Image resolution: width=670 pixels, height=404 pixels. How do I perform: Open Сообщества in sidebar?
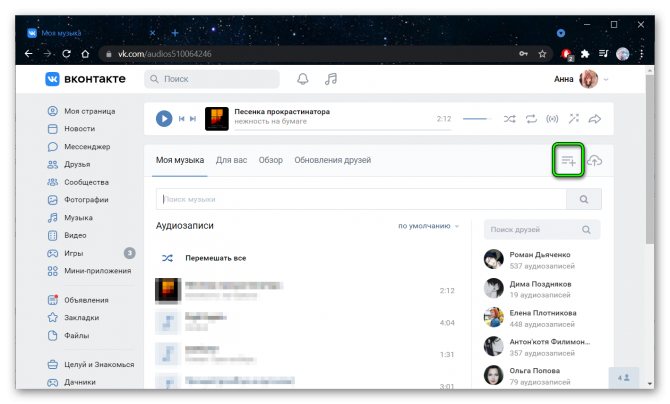point(78,182)
